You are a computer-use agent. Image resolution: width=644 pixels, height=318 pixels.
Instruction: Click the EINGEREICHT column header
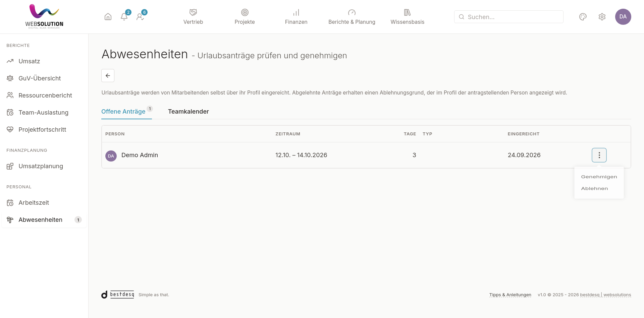pos(524,134)
